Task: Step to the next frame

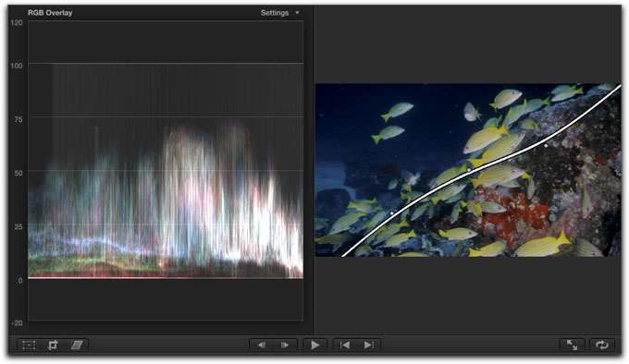Action: (x=285, y=345)
